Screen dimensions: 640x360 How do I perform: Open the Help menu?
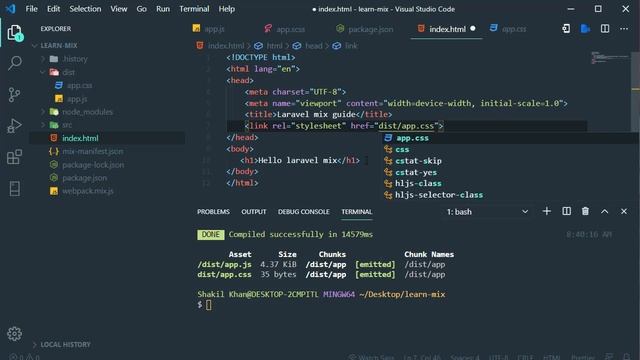pos(227,9)
